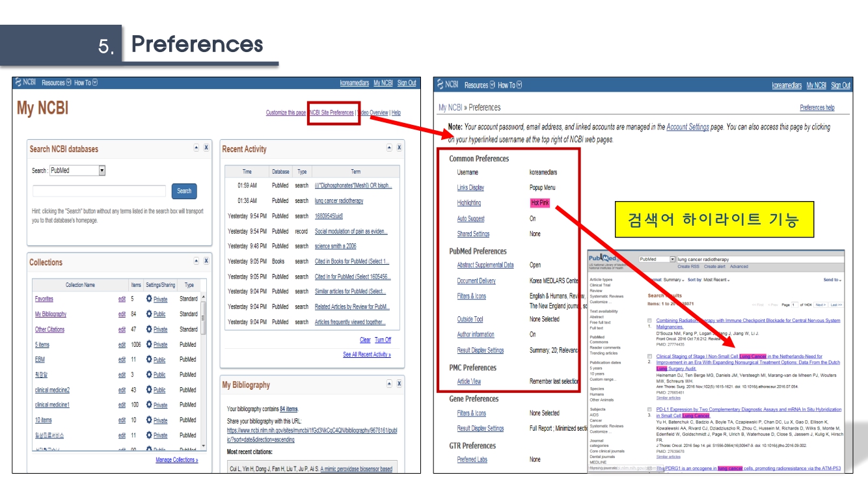Click Sign Out on Preferences page
This screenshot has height=488, width=868.
click(x=841, y=85)
